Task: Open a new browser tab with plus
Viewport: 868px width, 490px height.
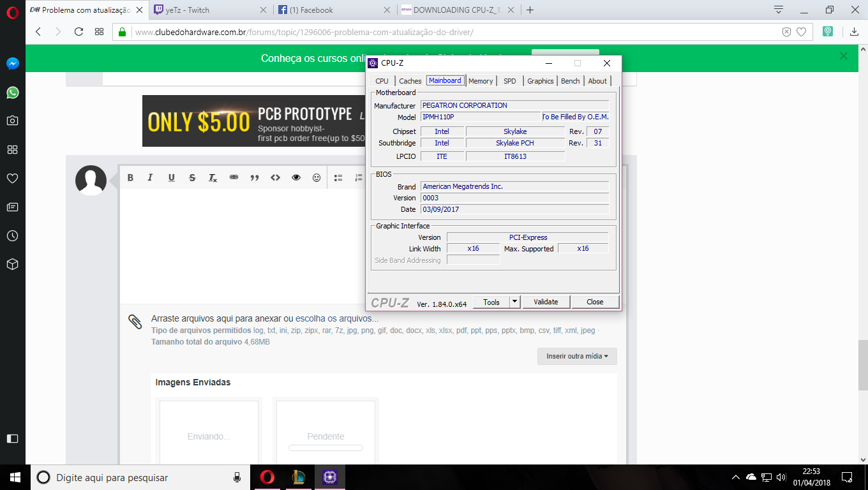Action: tap(530, 10)
